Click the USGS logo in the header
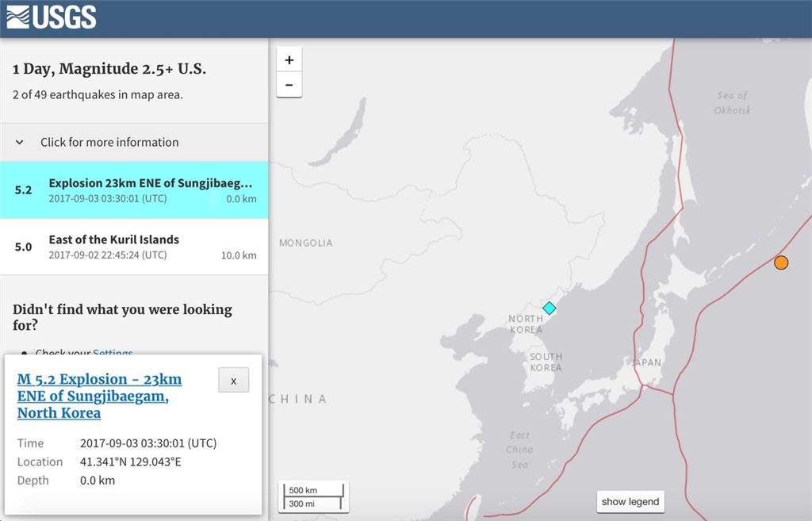Image resolution: width=812 pixels, height=521 pixels. 52,17
